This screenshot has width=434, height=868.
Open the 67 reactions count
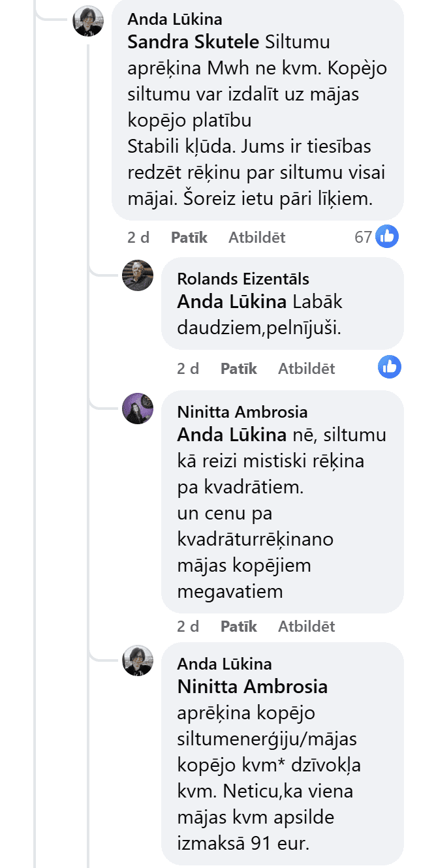[x=363, y=238]
